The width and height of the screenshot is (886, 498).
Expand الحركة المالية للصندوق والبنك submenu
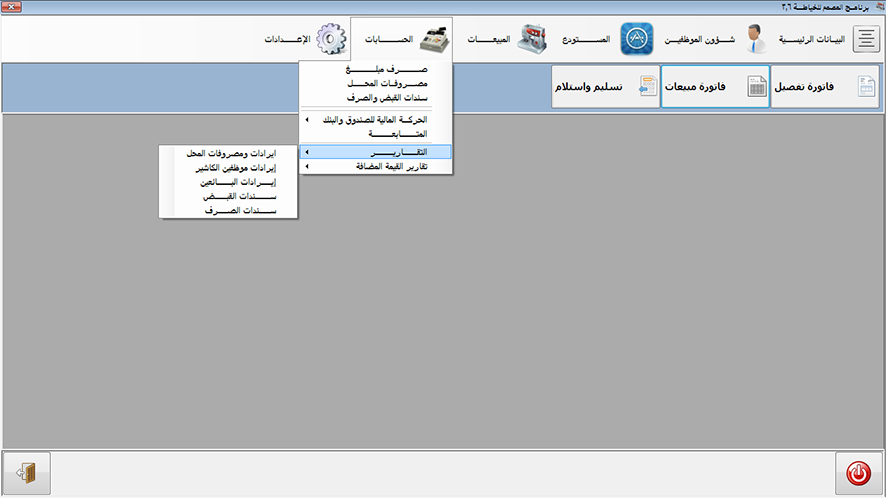(376, 119)
